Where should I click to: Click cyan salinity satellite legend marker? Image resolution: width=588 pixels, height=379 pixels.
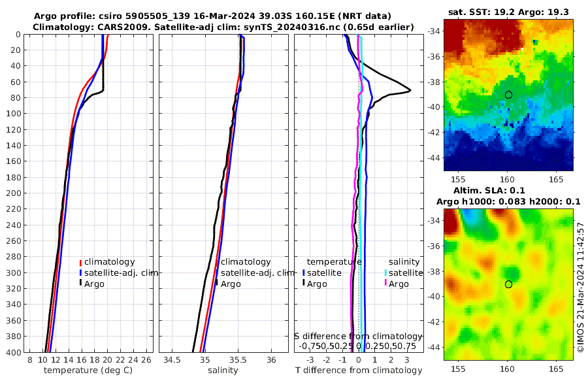pos(385,272)
